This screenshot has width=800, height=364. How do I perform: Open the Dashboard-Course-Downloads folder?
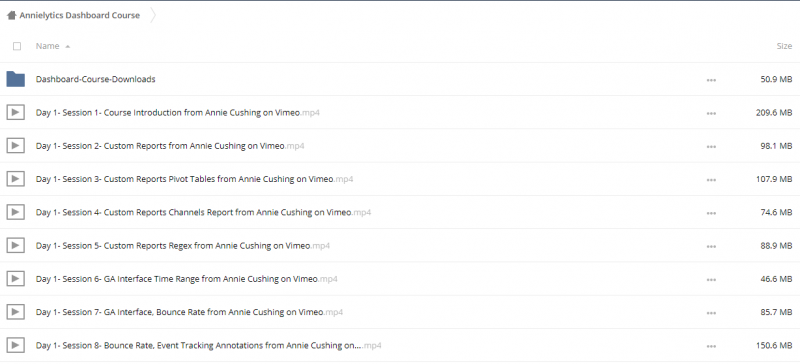(95, 79)
